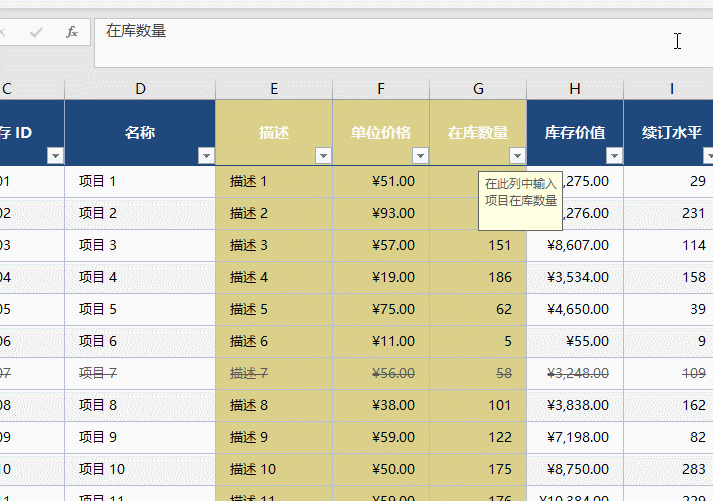Screen dimensions: 713x501
Task: Select cell 描述 10
Action: (274, 469)
